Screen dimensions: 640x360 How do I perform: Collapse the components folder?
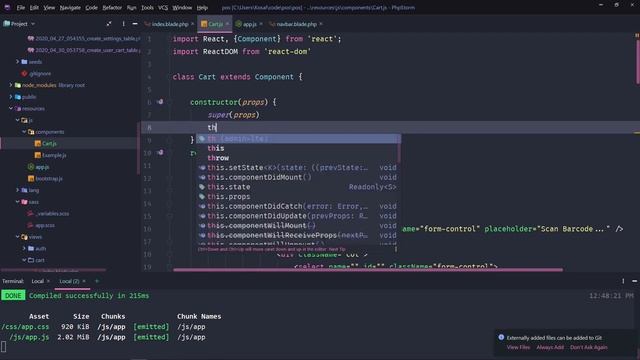coord(24,132)
